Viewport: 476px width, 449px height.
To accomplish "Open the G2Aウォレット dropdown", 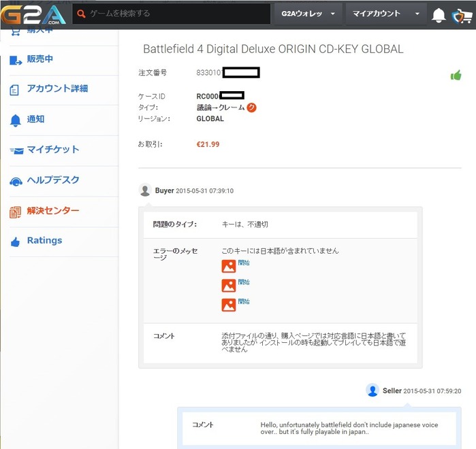I will 308,14.
